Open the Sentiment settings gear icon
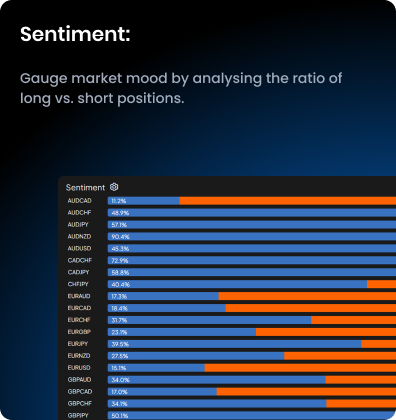Image resolution: width=396 pixels, height=420 pixels. click(x=114, y=187)
